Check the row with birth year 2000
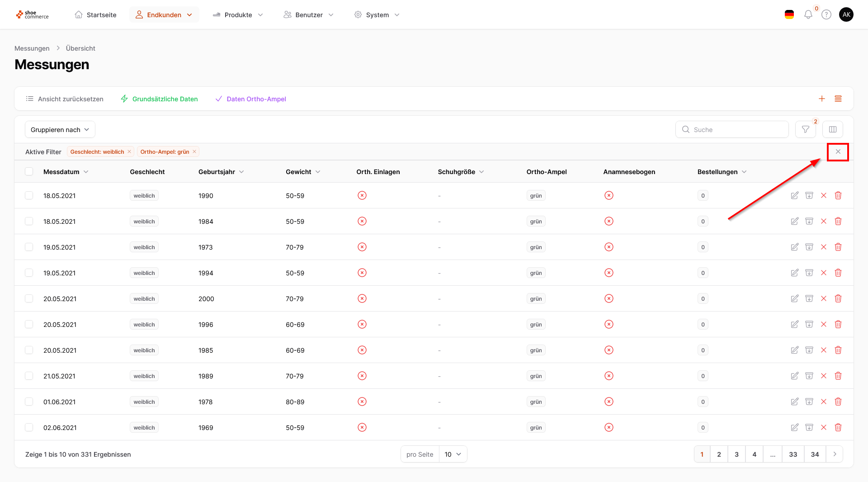868x482 pixels. 29,299
